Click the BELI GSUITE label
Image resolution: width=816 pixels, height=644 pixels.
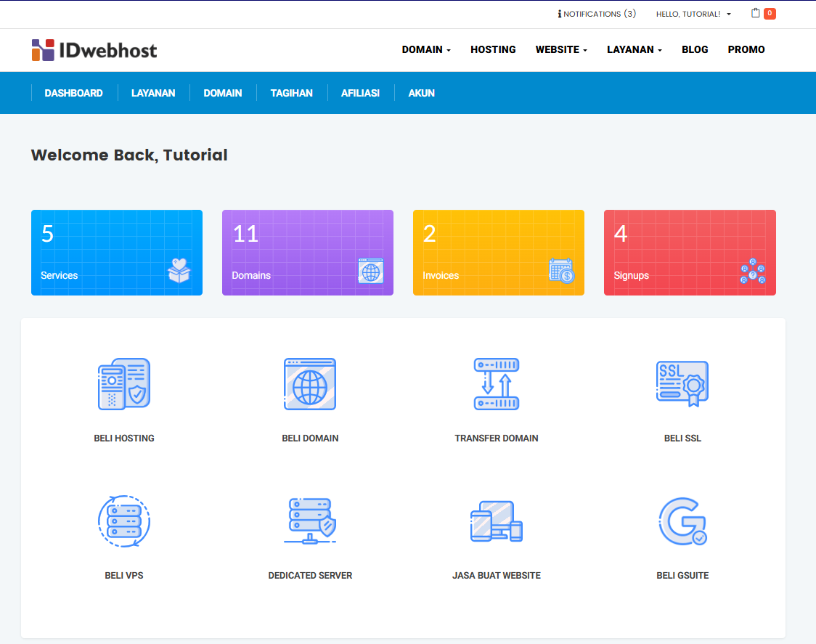(682, 575)
